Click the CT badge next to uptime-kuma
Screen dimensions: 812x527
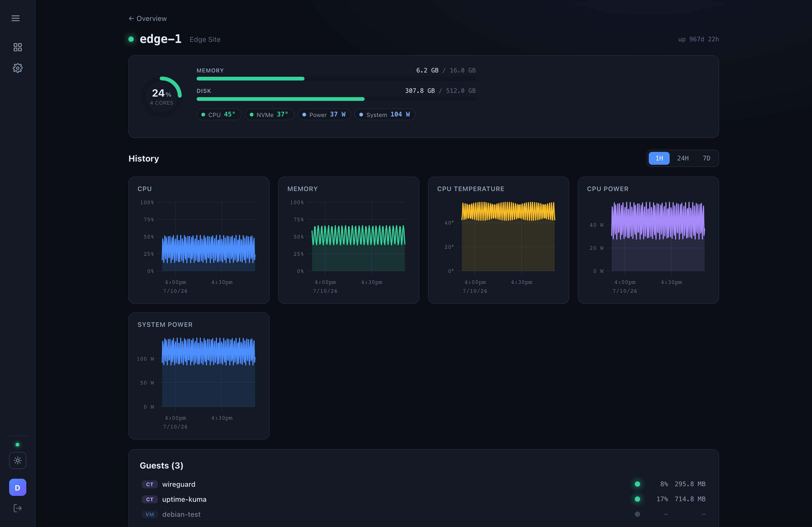click(x=150, y=499)
